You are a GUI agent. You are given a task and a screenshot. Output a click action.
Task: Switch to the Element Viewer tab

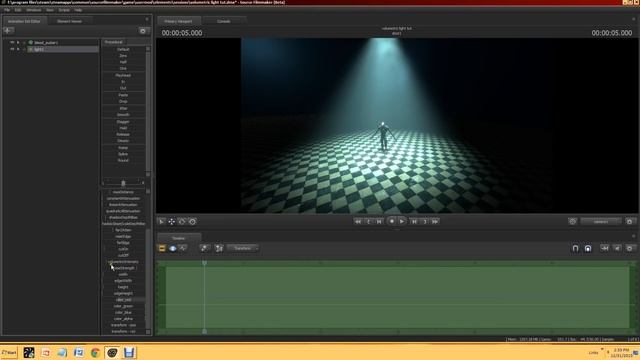pyautogui.click(x=69, y=21)
